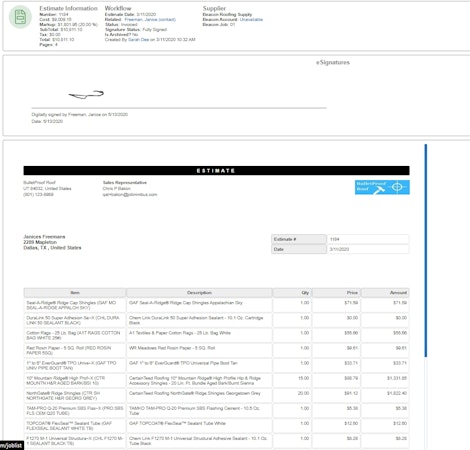Click the Item column header
The image size is (470, 450).
[75, 293]
